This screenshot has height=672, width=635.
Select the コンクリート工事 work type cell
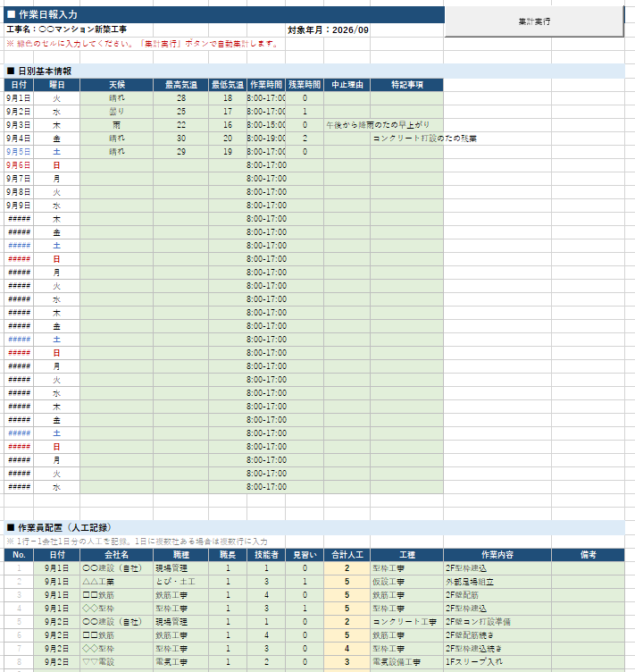coord(406,622)
